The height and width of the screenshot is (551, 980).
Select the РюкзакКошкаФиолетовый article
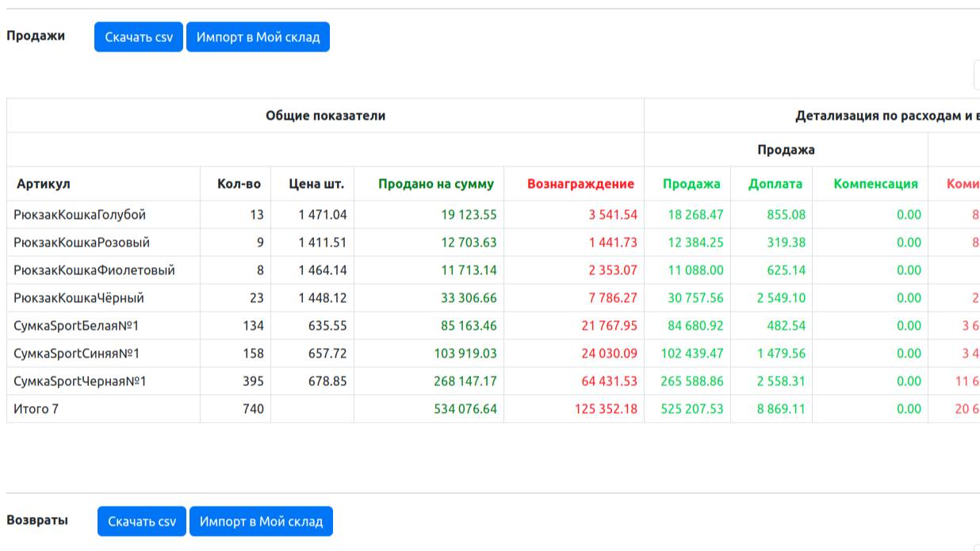[x=94, y=270]
